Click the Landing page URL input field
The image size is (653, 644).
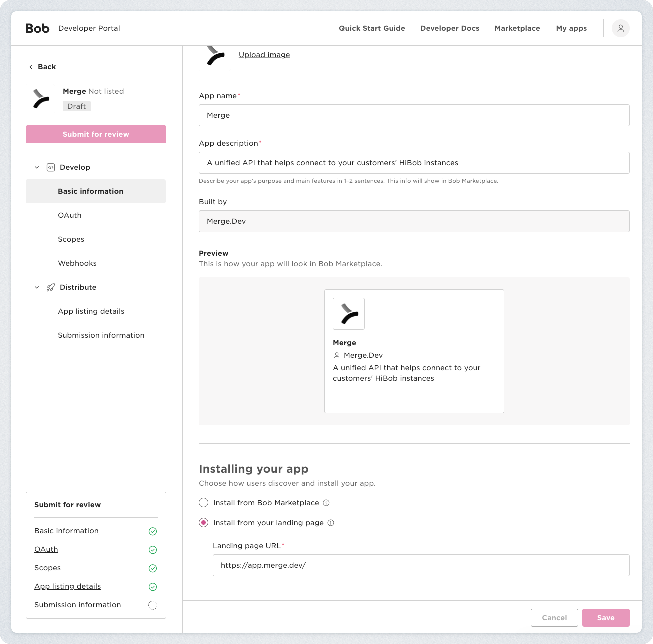click(x=421, y=565)
